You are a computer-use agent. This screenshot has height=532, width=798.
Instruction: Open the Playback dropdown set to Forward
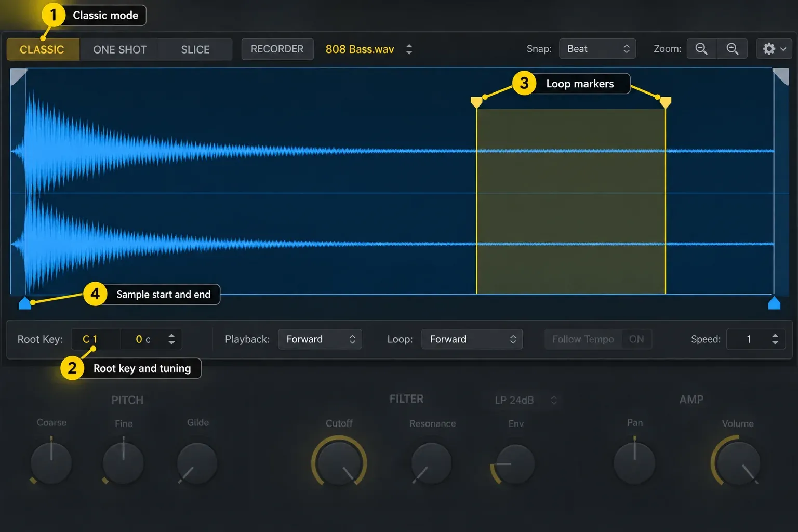pyautogui.click(x=320, y=339)
